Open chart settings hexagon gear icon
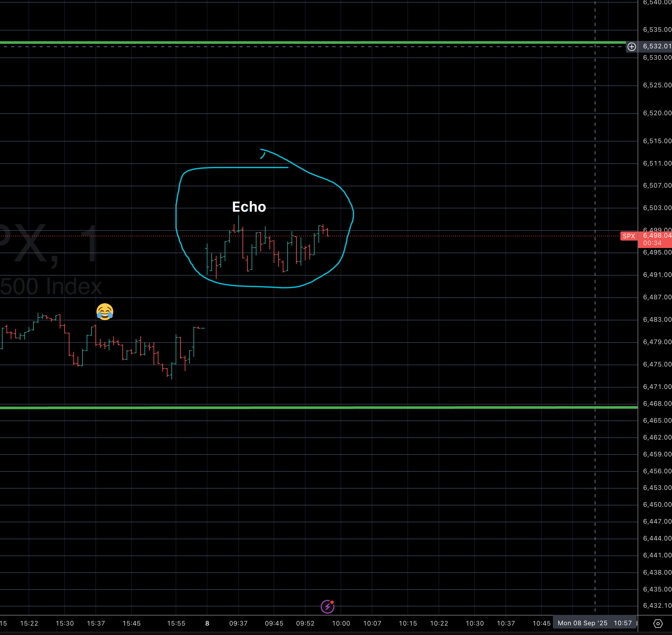This screenshot has height=635, width=672. 657,624
